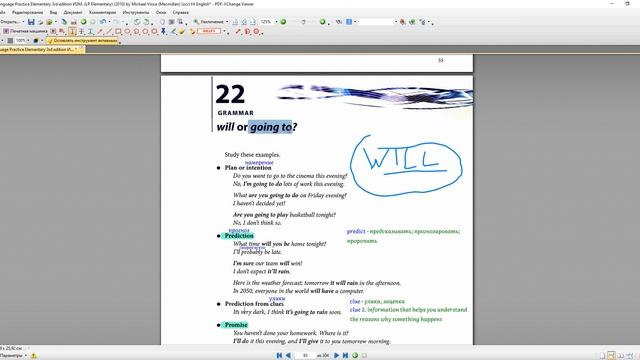Select the Oval shape tool
Image resolution: width=640 pixels, height=360 pixels.
coord(127,31)
